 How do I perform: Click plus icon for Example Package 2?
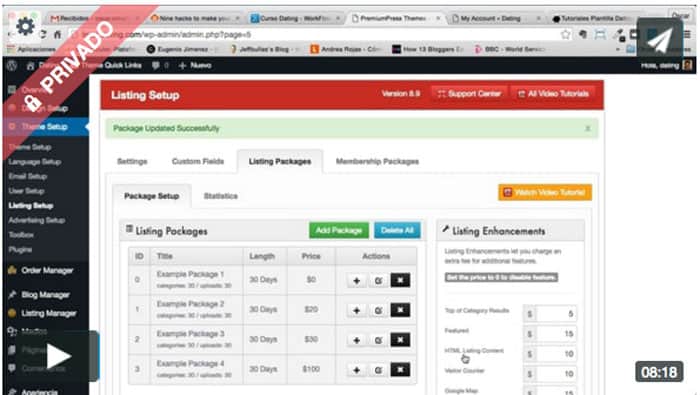coord(356,310)
